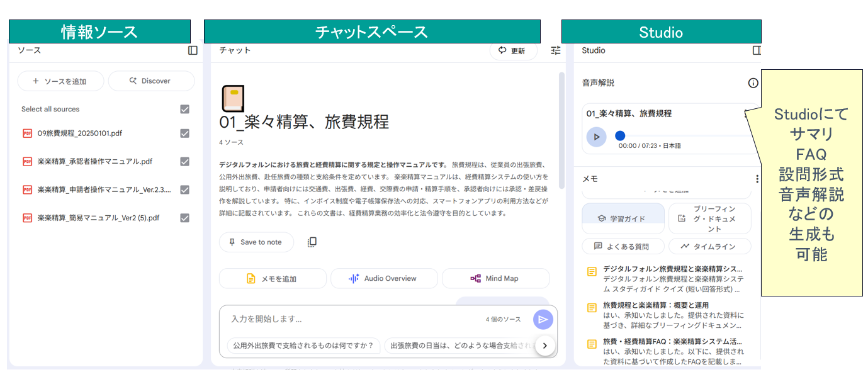Collapse the ソース panel with its sidebar icon
This screenshot has width=868, height=372.
(x=193, y=50)
